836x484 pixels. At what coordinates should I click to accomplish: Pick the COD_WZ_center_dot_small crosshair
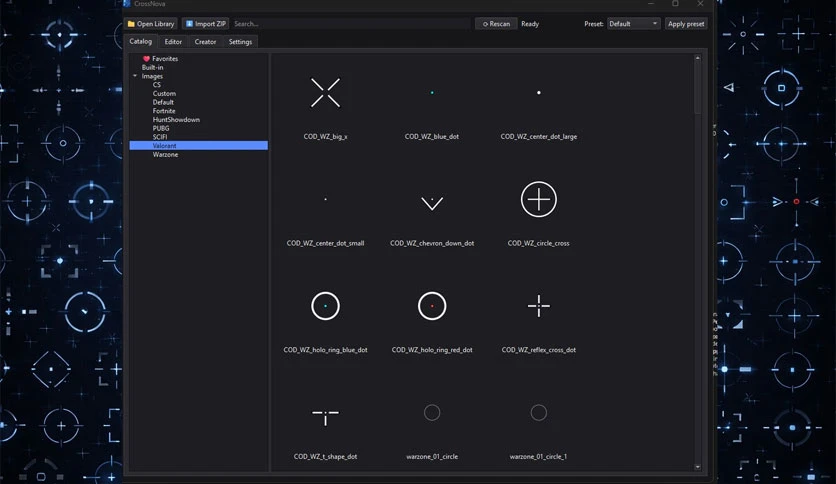[x=325, y=199]
